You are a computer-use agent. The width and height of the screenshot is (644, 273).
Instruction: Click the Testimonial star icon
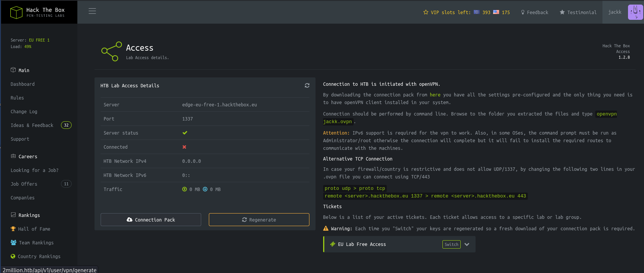click(x=562, y=12)
